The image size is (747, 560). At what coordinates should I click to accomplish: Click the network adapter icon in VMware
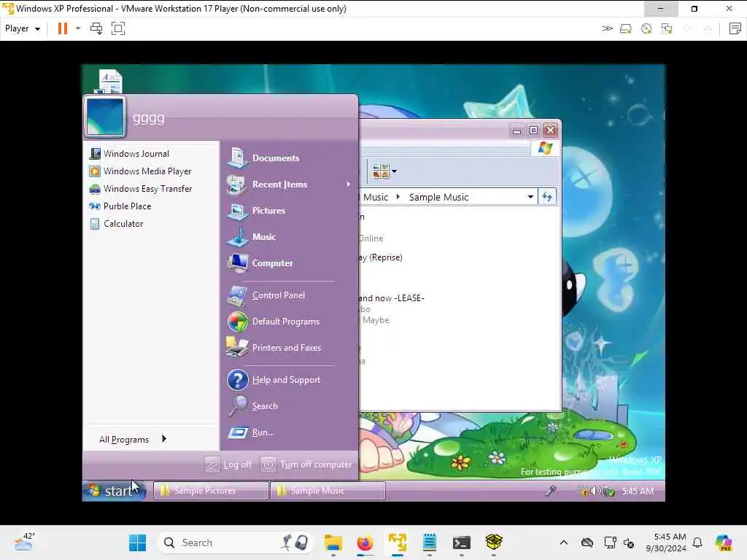pyautogui.click(x=667, y=29)
